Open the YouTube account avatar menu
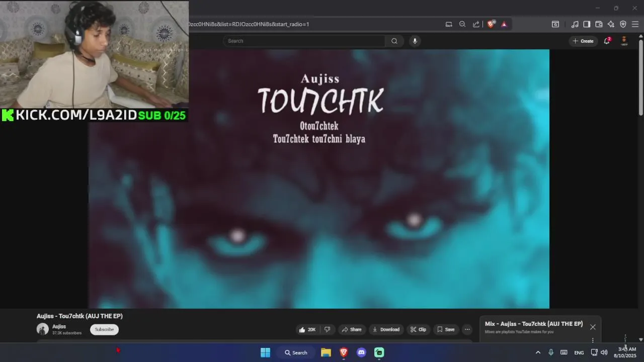The height and width of the screenshot is (362, 644). [624, 40]
